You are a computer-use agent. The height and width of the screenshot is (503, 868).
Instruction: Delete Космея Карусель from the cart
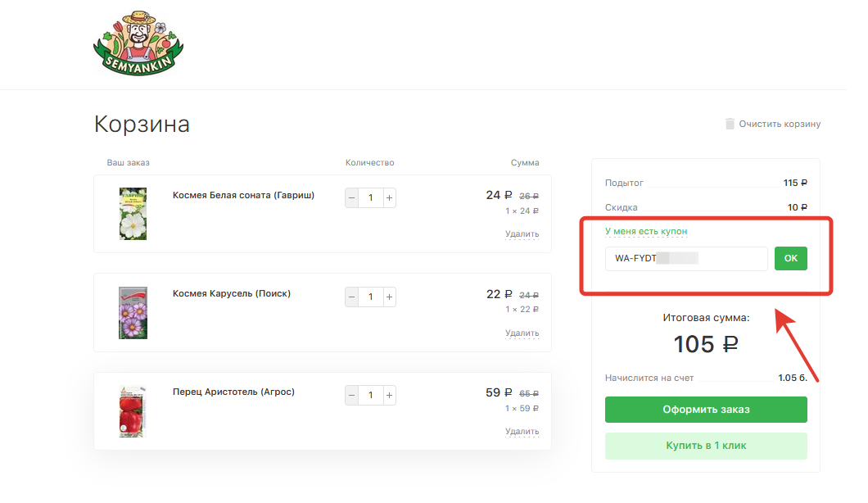[522, 333]
